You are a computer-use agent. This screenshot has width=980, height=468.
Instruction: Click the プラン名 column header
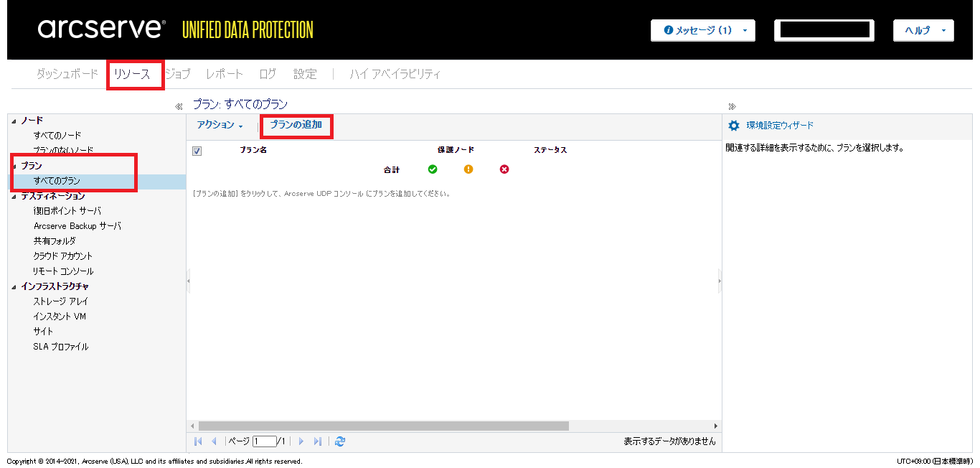click(x=253, y=151)
